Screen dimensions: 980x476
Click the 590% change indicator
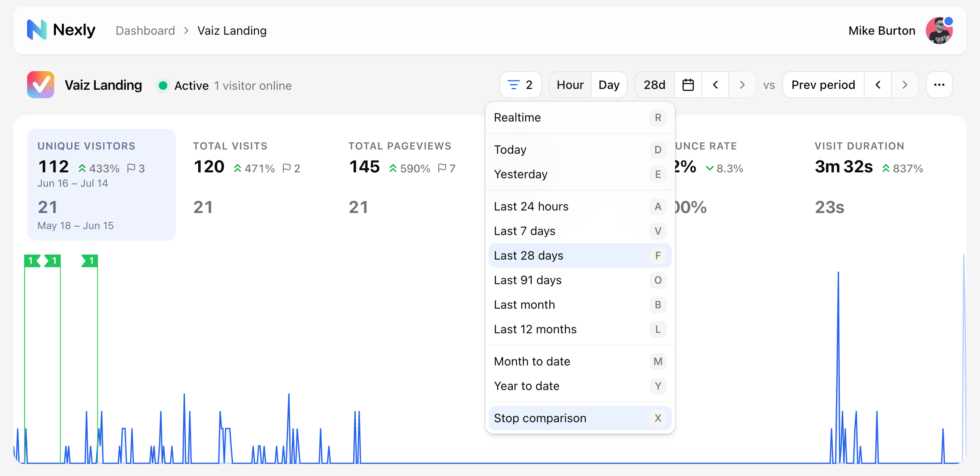[x=410, y=168]
